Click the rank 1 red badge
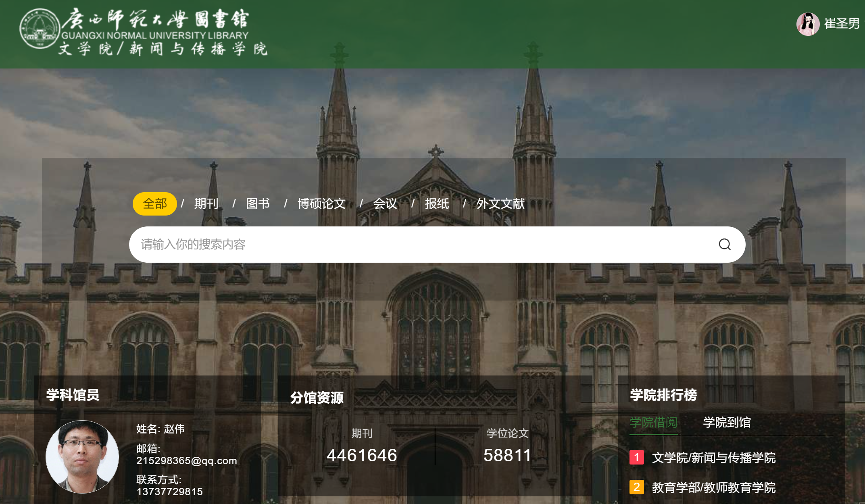Image resolution: width=865 pixels, height=504 pixels. point(636,457)
